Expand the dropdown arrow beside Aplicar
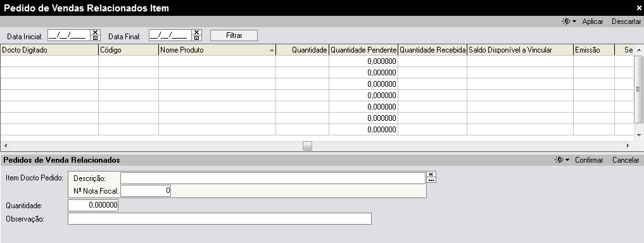The width and height of the screenshot is (644, 243). tap(574, 22)
